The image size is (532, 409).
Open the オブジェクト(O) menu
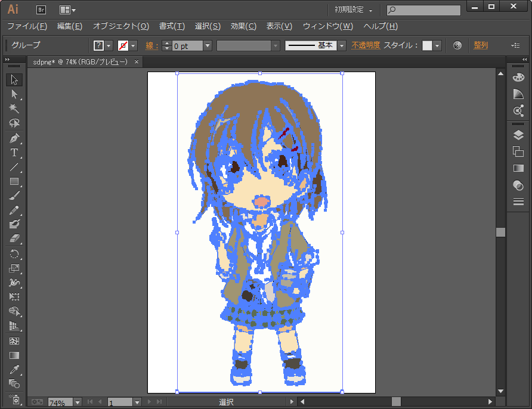point(120,26)
